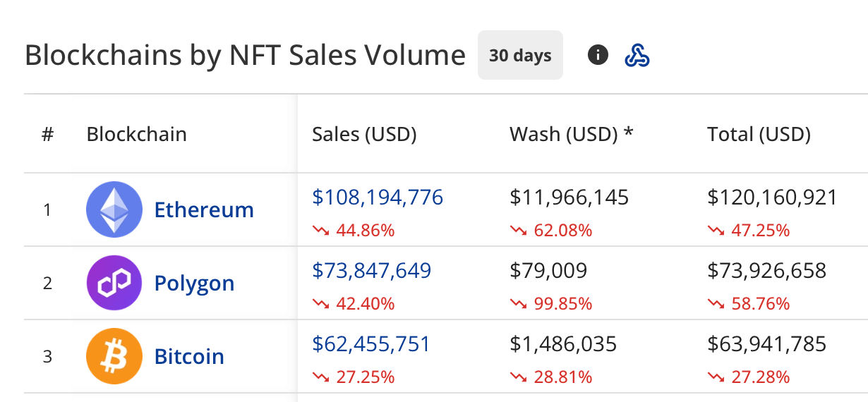
Task: Click the info circle icon
Action: [x=598, y=55]
